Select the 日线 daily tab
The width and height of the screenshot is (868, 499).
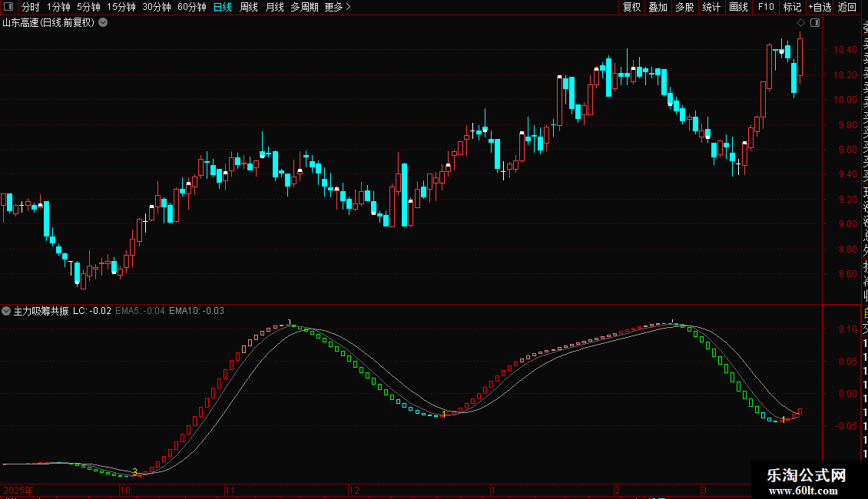223,7
